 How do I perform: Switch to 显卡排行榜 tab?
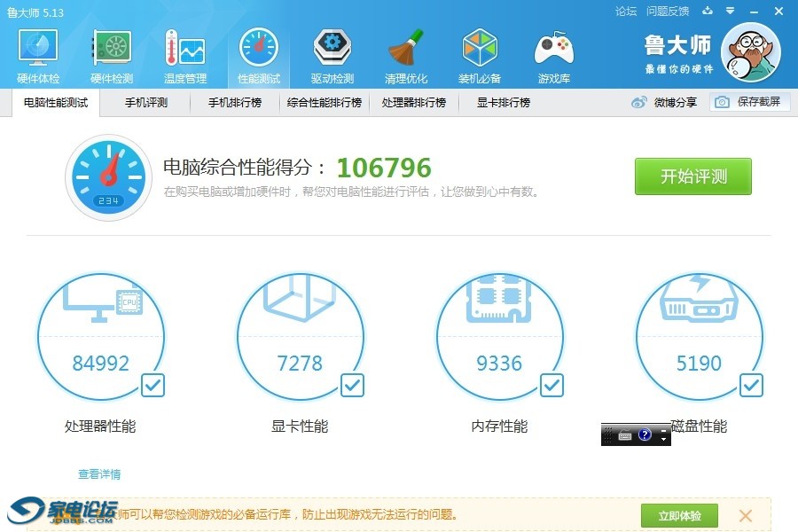(503, 103)
